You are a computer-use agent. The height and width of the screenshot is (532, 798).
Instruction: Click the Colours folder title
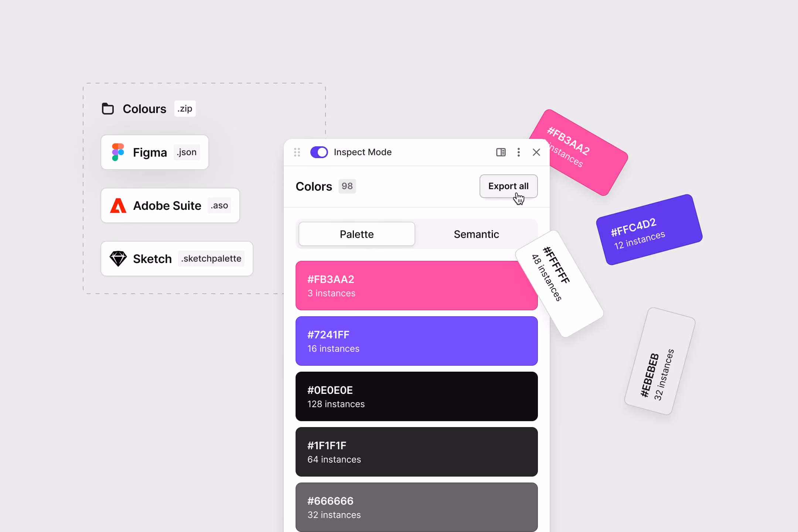point(144,109)
